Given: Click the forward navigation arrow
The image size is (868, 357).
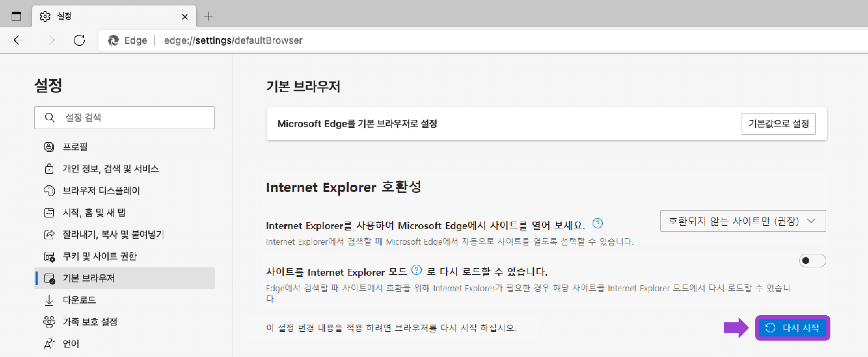Looking at the screenshot, I should pyautogui.click(x=49, y=40).
